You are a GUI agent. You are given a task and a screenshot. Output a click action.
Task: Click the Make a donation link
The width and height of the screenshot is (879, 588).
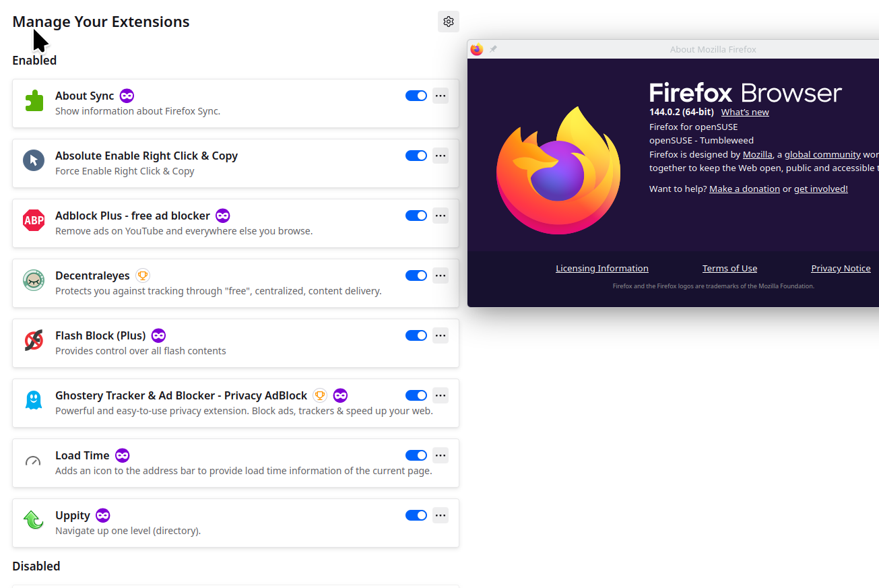(x=744, y=189)
